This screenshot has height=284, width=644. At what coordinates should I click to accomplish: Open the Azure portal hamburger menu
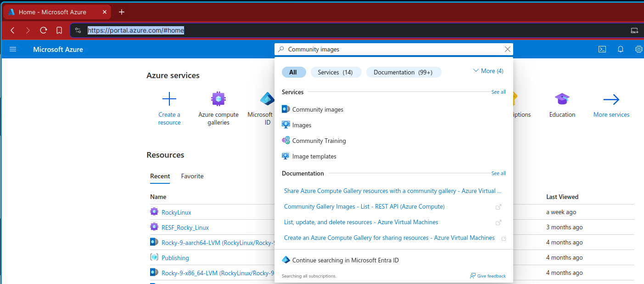tap(13, 49)
